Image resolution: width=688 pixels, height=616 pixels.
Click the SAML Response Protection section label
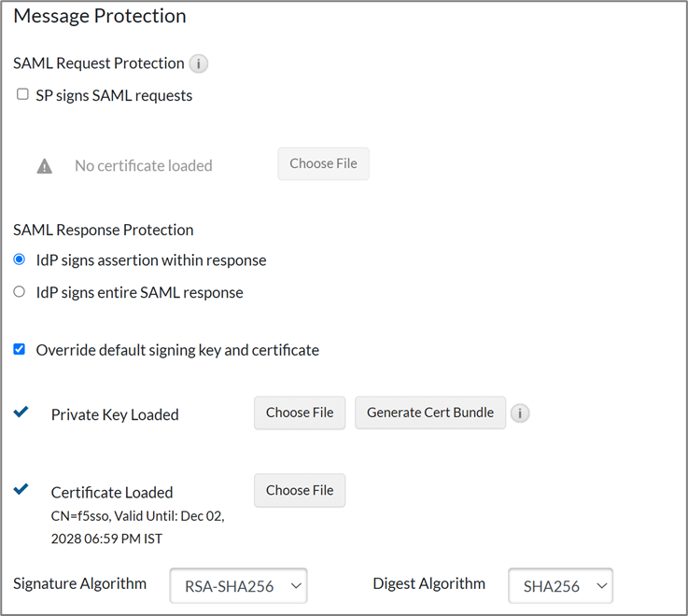click(104, 230)
